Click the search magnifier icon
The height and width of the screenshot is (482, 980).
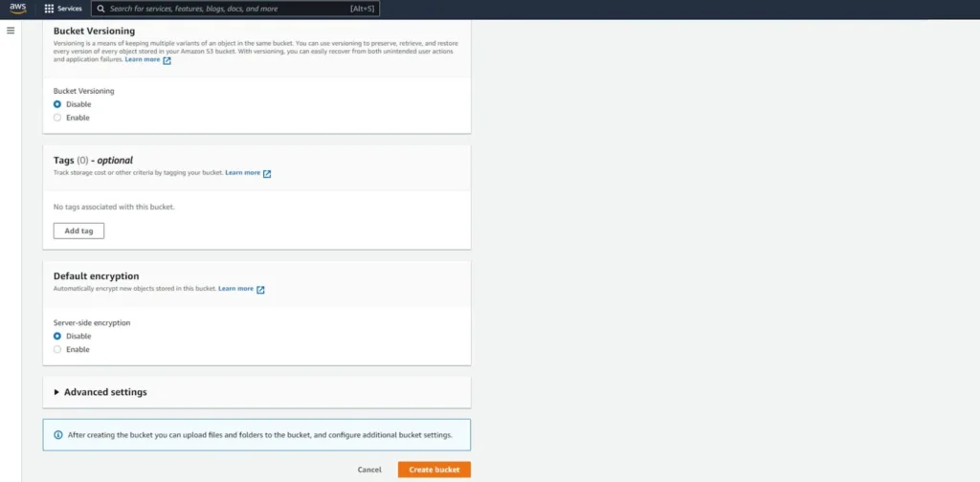point(100,9)
